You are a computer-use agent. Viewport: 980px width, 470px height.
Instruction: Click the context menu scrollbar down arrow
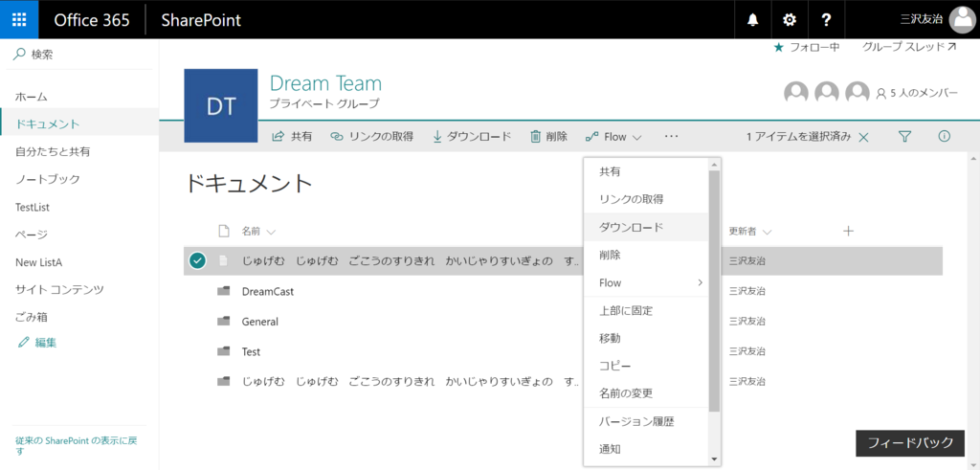(714, 459)
